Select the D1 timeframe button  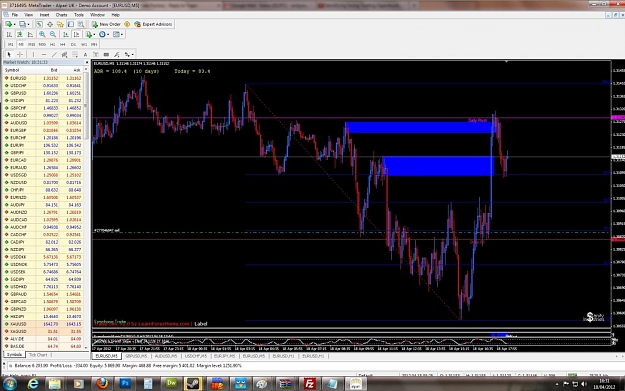[73, 44]
